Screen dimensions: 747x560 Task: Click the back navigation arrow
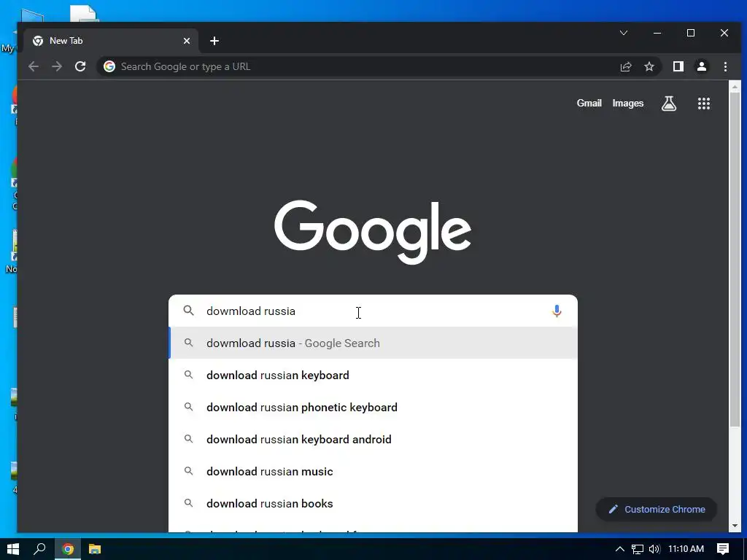[34, 66]
